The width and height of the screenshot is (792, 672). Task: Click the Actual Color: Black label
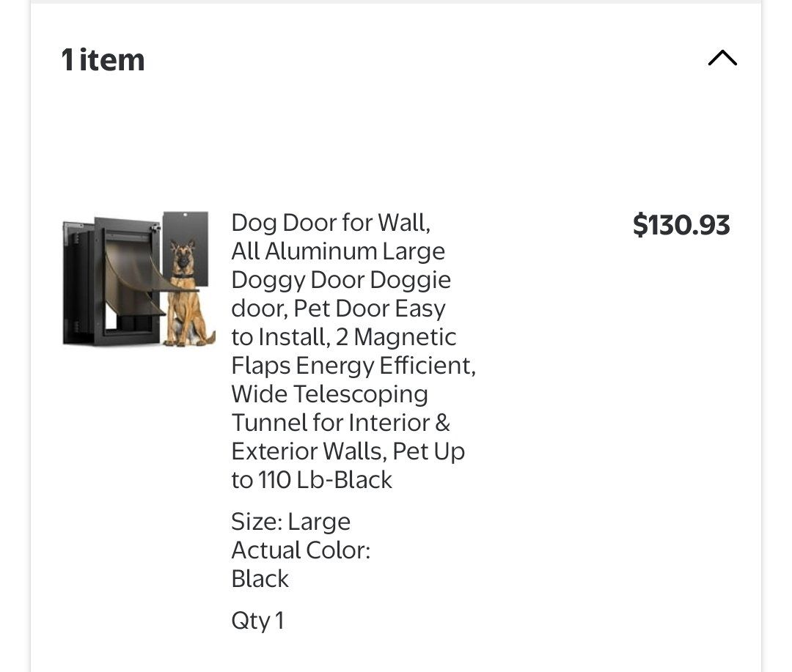point(301,564)
